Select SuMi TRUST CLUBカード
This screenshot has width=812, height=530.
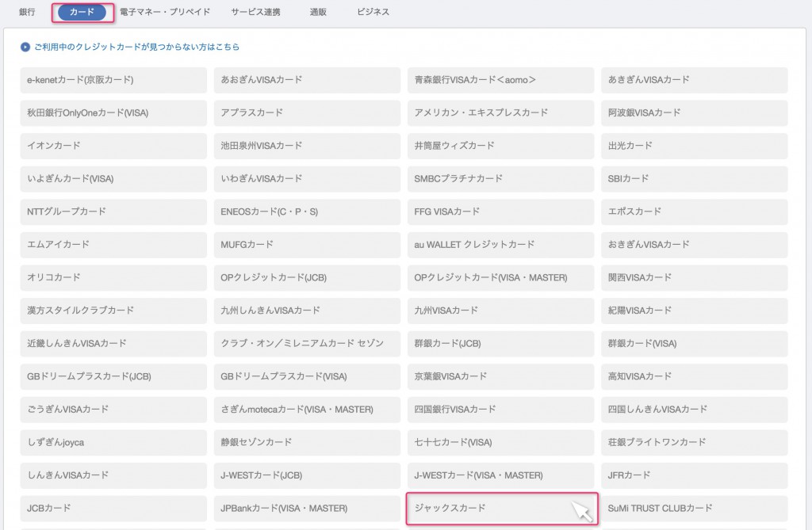pyautogui.click(x=695, y=509)
